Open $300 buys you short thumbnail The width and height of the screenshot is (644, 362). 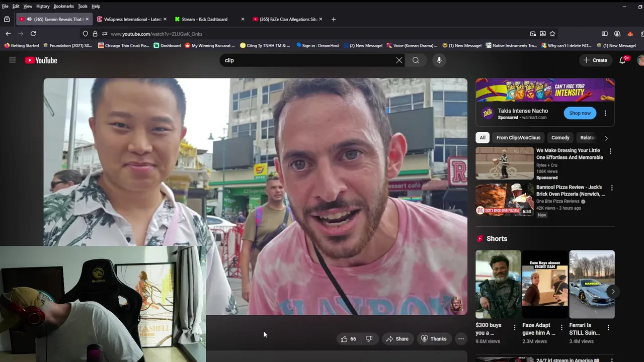498,284
